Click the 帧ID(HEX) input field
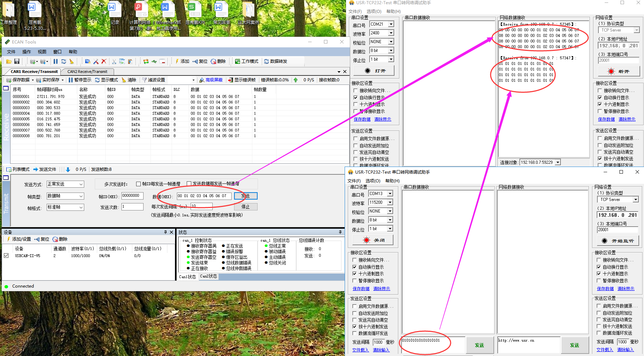 tap(132, 196)
